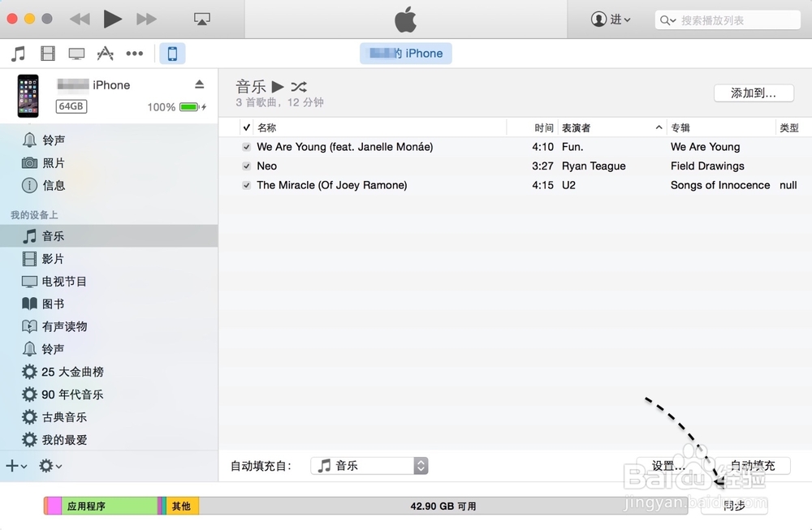Image resolution: width=812 pixels, height=530 pixels.
Task: Toggle all songs via checkmark column header
Action: coord(247,127)
